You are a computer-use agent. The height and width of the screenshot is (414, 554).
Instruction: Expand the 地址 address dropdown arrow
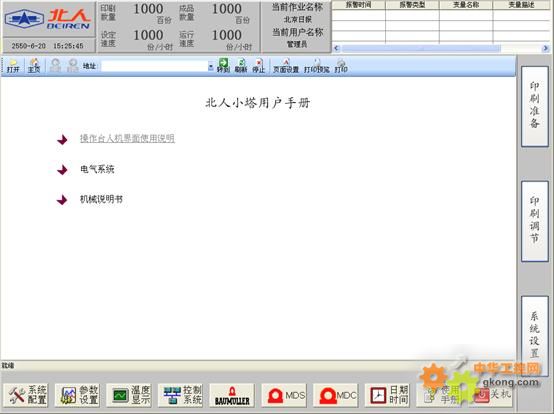[x=211, y=66]
